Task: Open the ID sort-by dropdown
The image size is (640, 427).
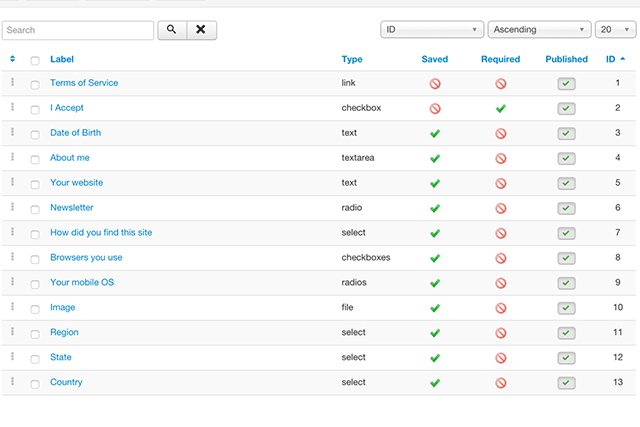Action: pos(432,29)
